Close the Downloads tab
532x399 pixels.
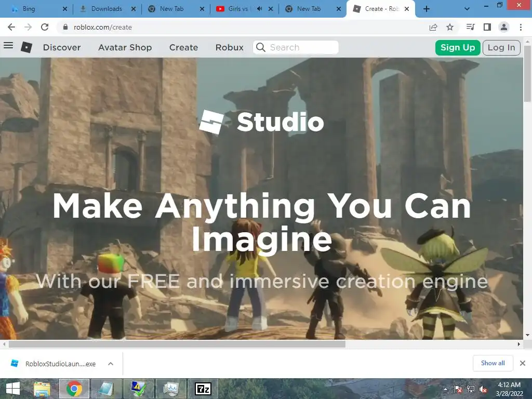coord(134,9)
